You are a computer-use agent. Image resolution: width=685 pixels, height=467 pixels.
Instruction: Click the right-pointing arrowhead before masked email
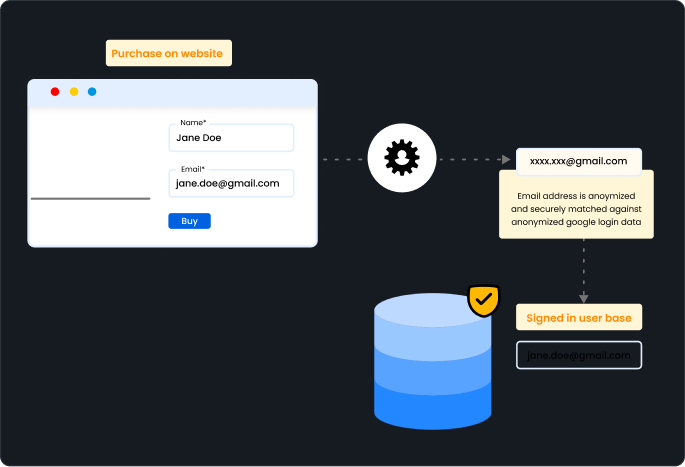coord(506,159)
